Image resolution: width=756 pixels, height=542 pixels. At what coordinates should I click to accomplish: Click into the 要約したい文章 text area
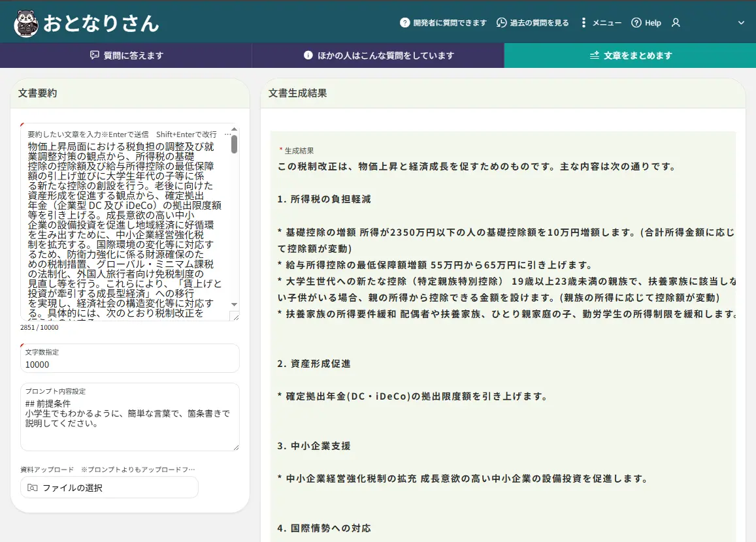pos(124,222)
